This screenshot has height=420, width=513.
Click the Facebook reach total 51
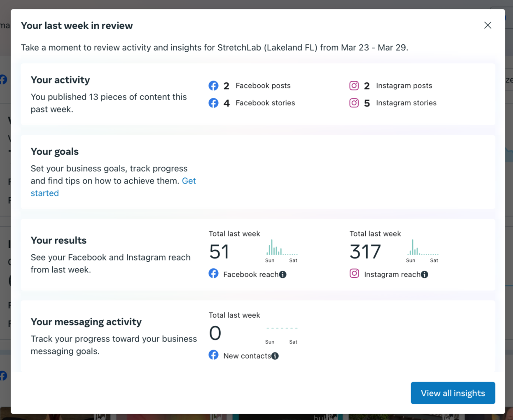(x=219, y=252)
